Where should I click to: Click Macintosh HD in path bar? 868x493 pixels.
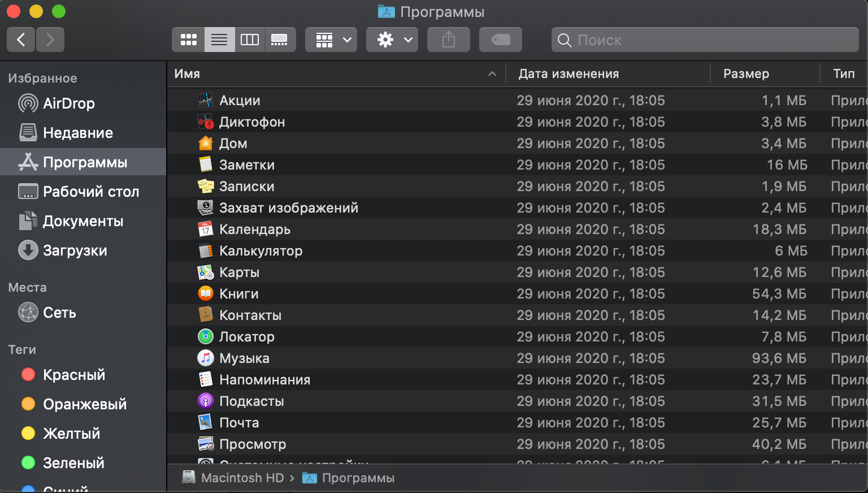(233, 478)
